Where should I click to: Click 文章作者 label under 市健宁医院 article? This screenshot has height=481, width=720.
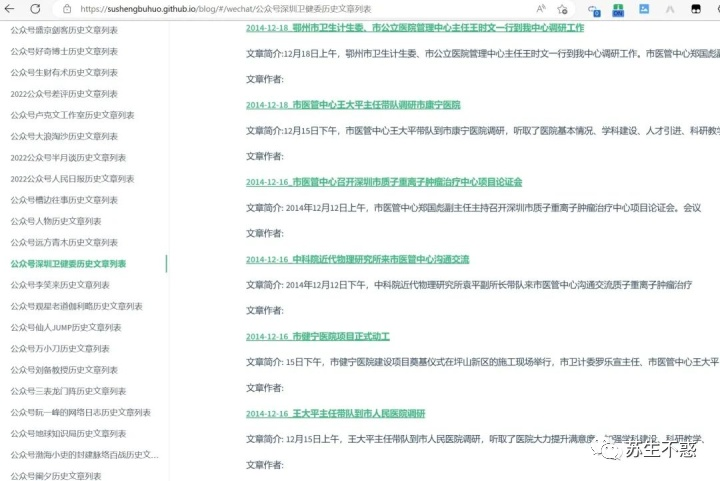point(265,388)
